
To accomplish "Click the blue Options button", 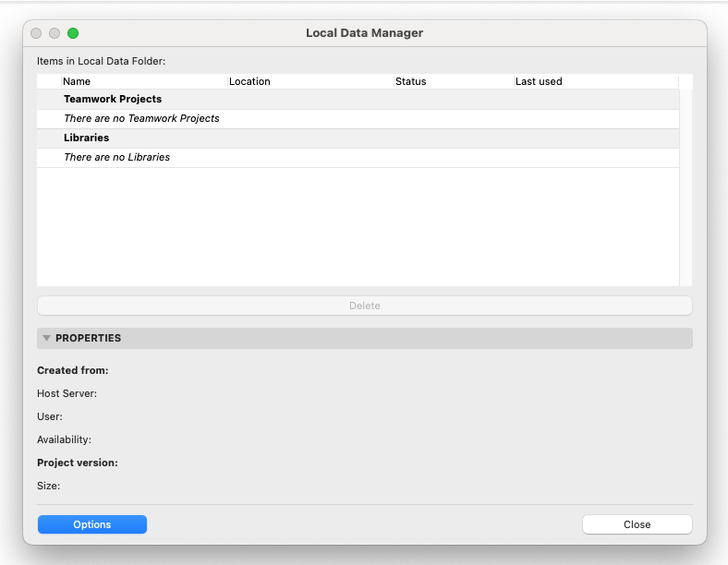I will [x=92, y=524].
